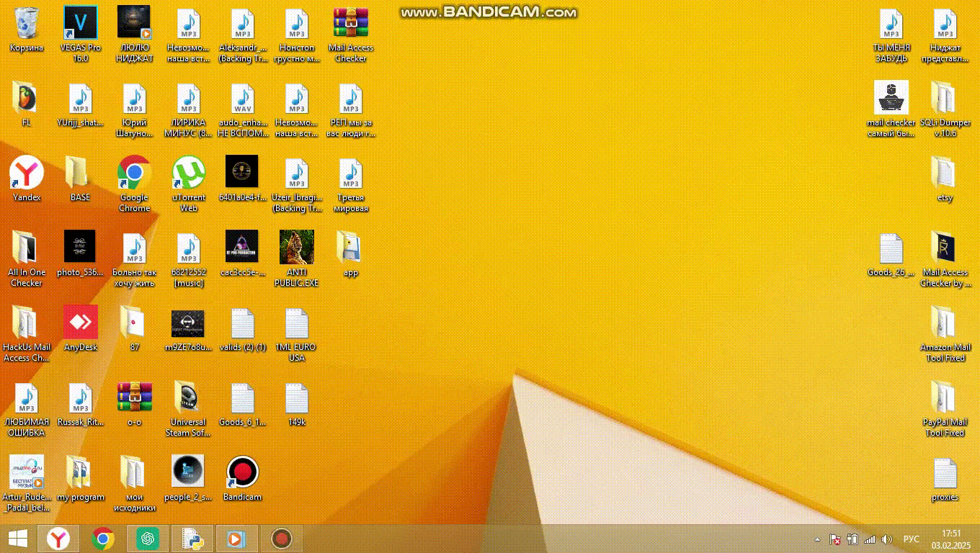Select the proxies text file
This screenshot has width=980, height=553.
[945, 474]
